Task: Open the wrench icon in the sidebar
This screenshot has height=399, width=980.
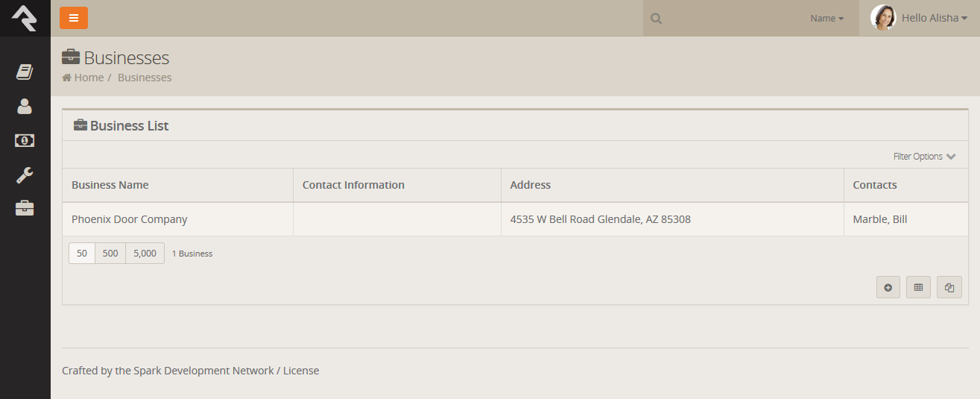Action: [x=25, y=175]
